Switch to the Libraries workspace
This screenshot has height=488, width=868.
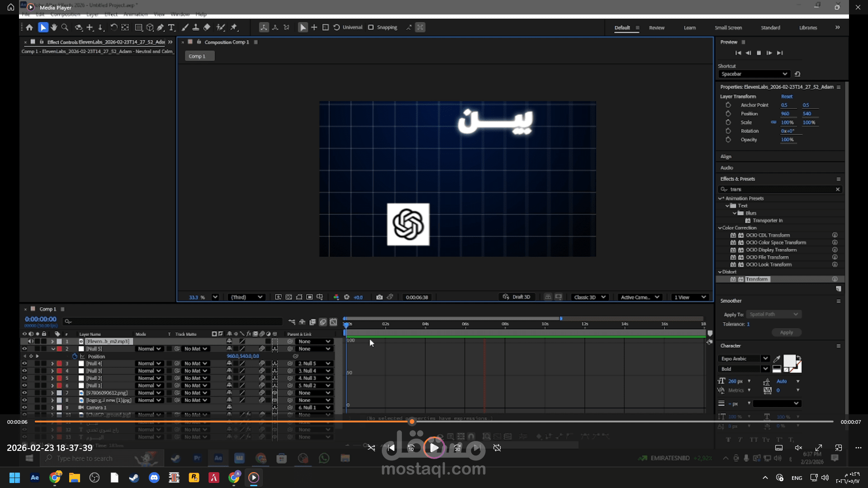coord(808,28)
